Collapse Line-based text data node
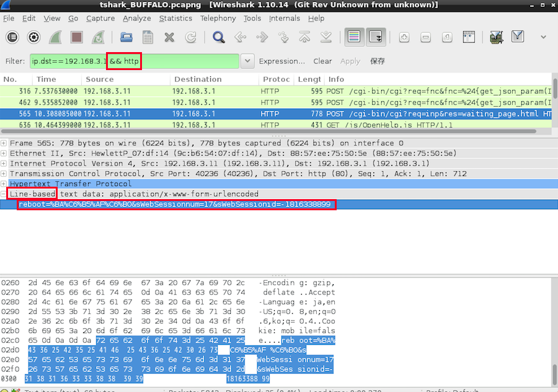 pos(4,194)
